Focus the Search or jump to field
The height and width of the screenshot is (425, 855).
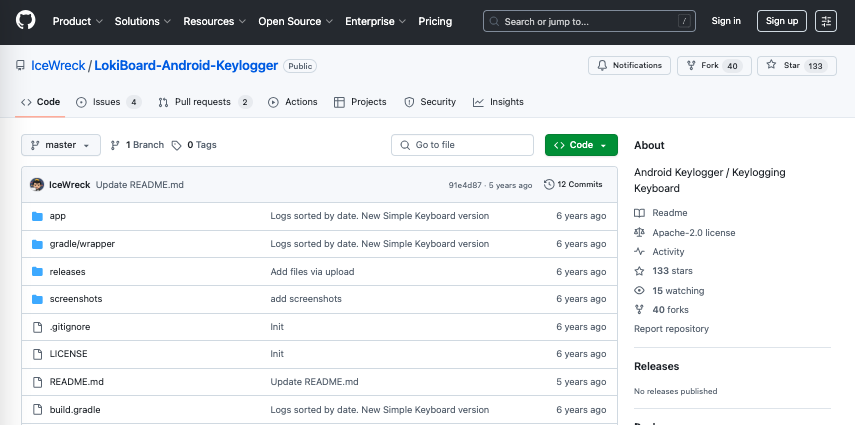[x=589, y=21]
